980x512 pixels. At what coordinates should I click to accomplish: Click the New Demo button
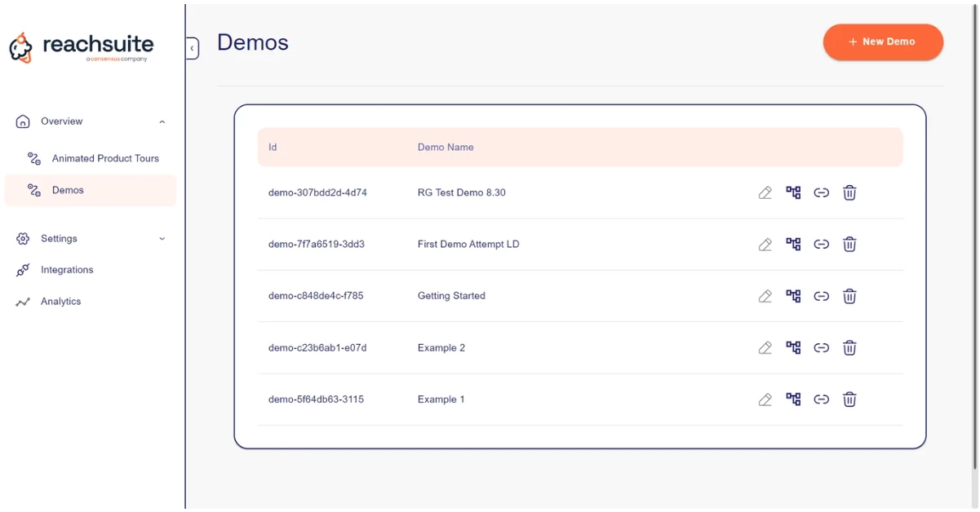pos(883,42)
